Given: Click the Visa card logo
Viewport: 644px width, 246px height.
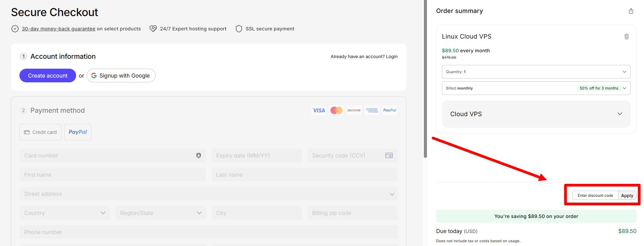Looking at the screenshot, I should click(x=319, y=110).
